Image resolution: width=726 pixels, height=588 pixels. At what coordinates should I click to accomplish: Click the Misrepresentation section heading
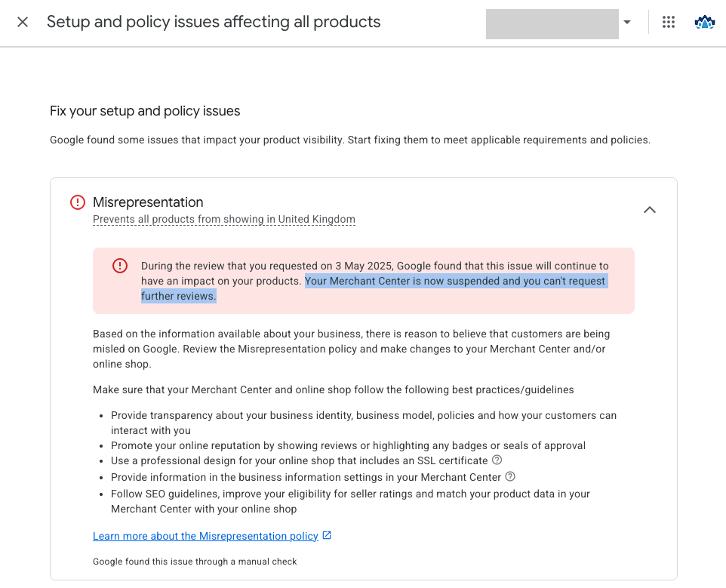pyautogui.click(x=148, y=202)
